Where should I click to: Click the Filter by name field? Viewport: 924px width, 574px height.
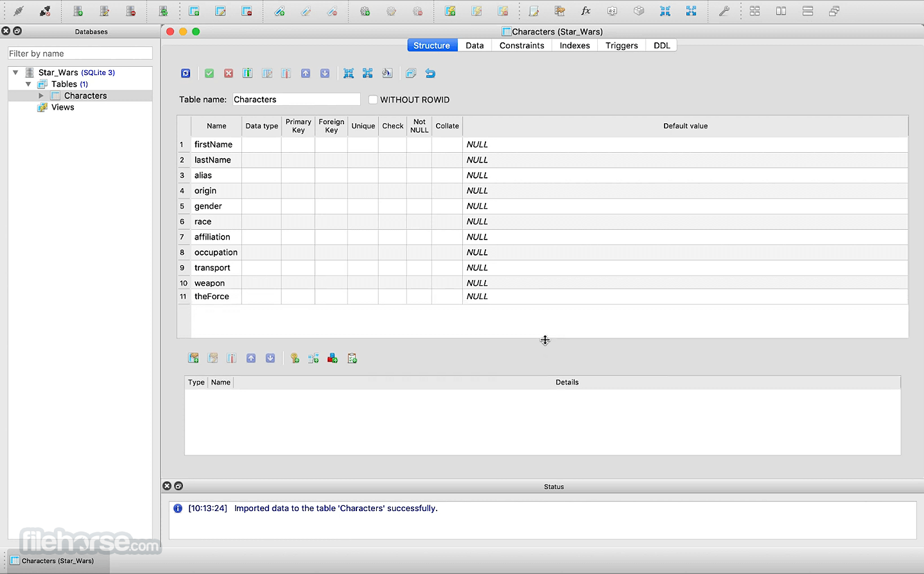click(80, 53)
